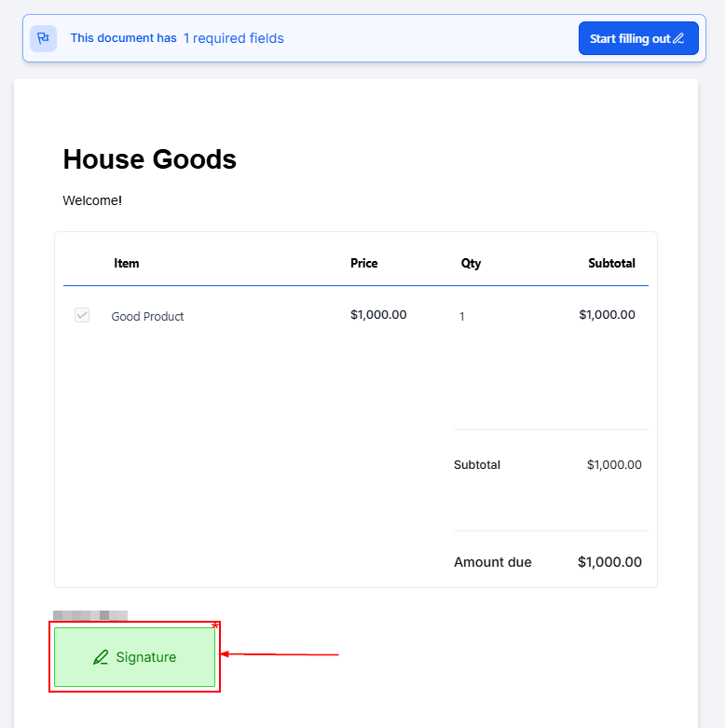Sign in the green Signature field
Screen dimensions: 725x728
pos(134,657)
